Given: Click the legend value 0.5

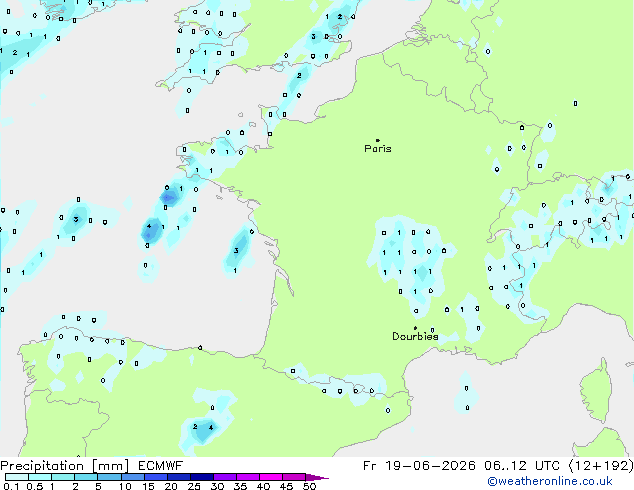Looking at the screenshot, I should [x=35, y=486].
